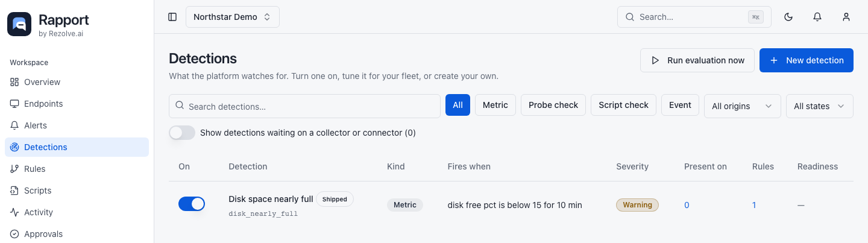
Task: Switch to dark mode moon icon
Action: 788,17
